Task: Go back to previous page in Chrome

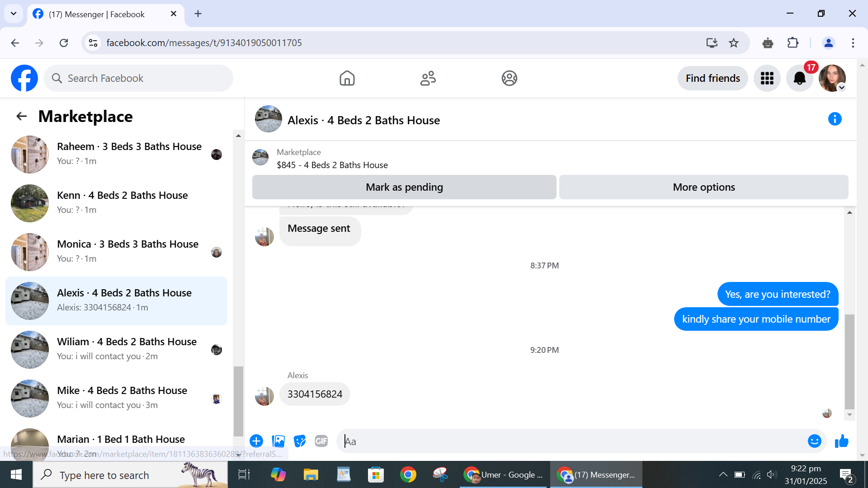Action: pos(15,43)
